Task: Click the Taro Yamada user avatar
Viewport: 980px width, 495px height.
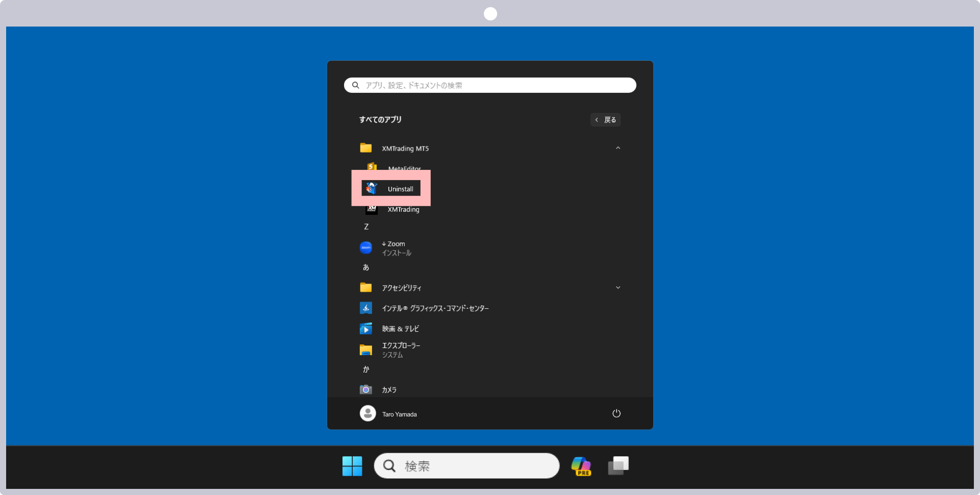Action: coord(367,413)
